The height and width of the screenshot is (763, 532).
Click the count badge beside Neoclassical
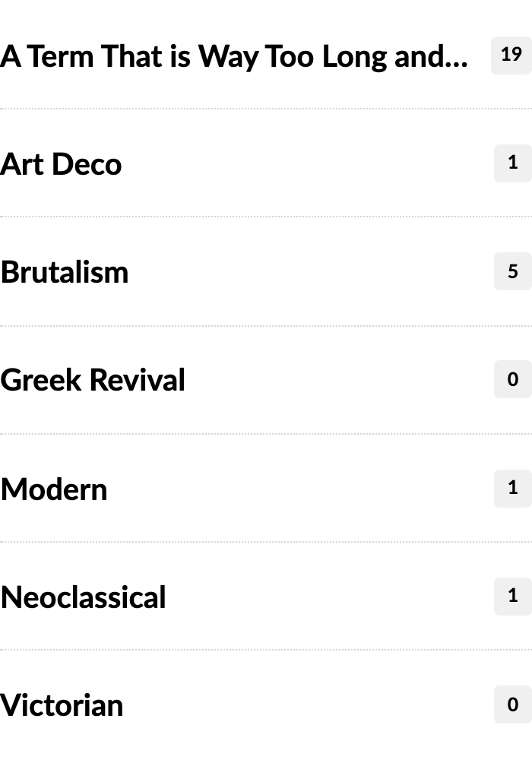click(512, 596)
